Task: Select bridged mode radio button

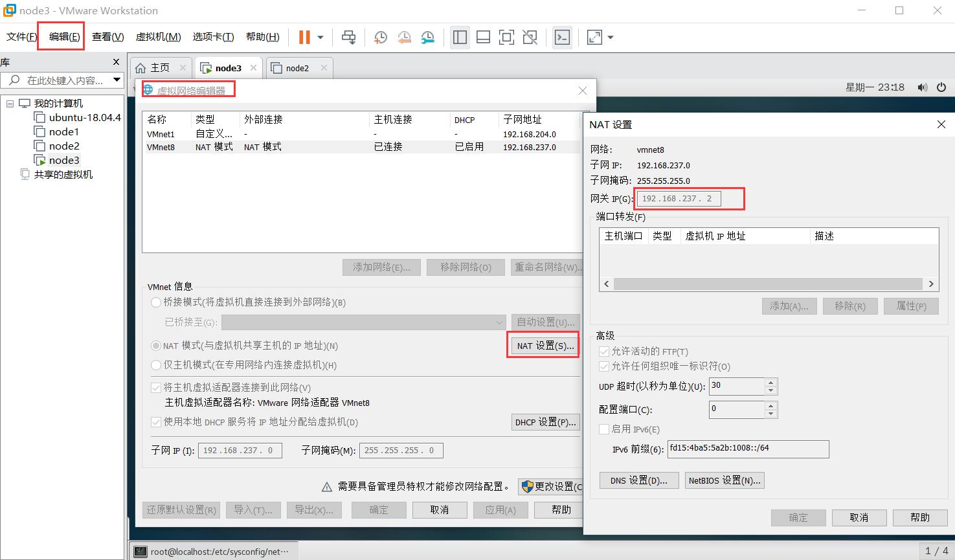Action: 156,302
